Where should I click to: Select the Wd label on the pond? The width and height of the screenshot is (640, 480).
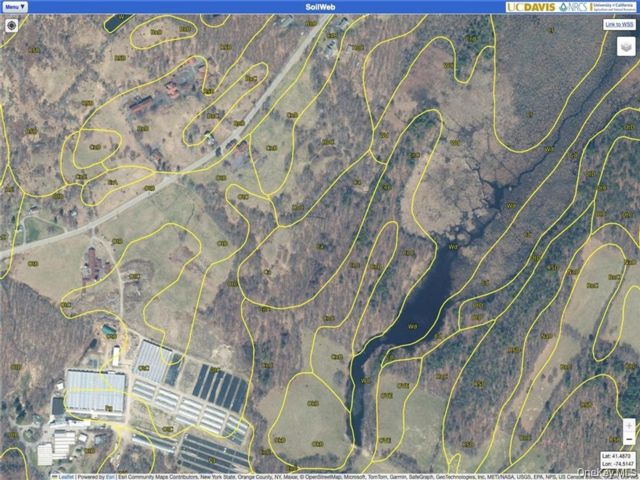[412, 326]
